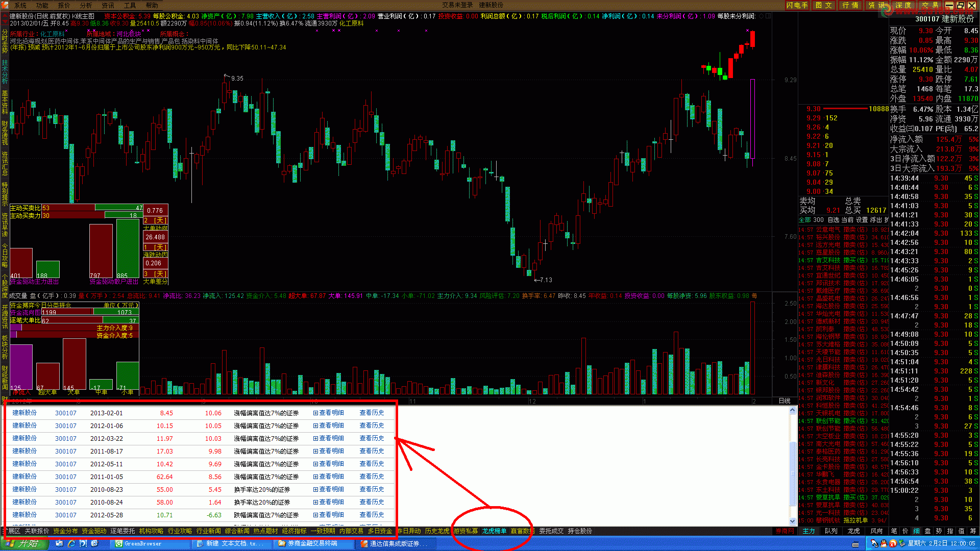The image size is (980, 551).
Task: Click scrollbar down arrow in list panel
Action: click(793, 521)
